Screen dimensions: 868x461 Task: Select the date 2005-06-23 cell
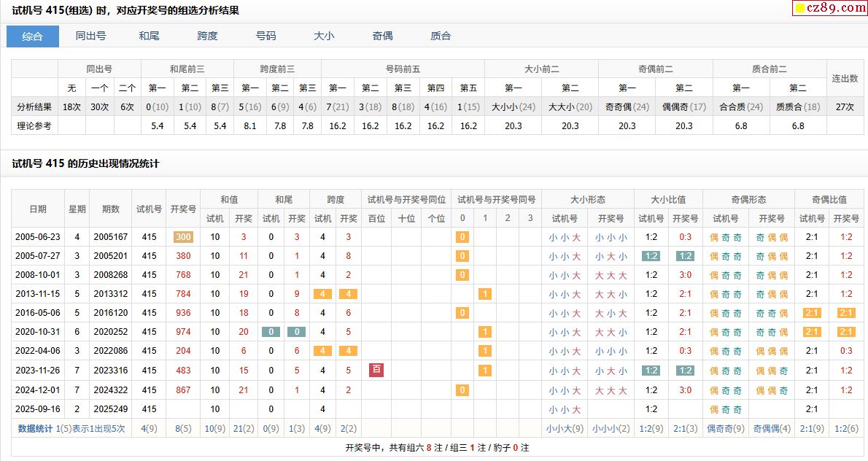point(38,237)
